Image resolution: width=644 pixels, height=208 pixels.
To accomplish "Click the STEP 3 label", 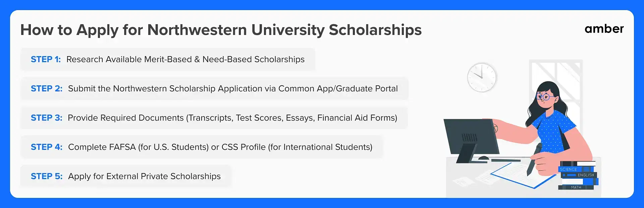I will click(47, 118).
